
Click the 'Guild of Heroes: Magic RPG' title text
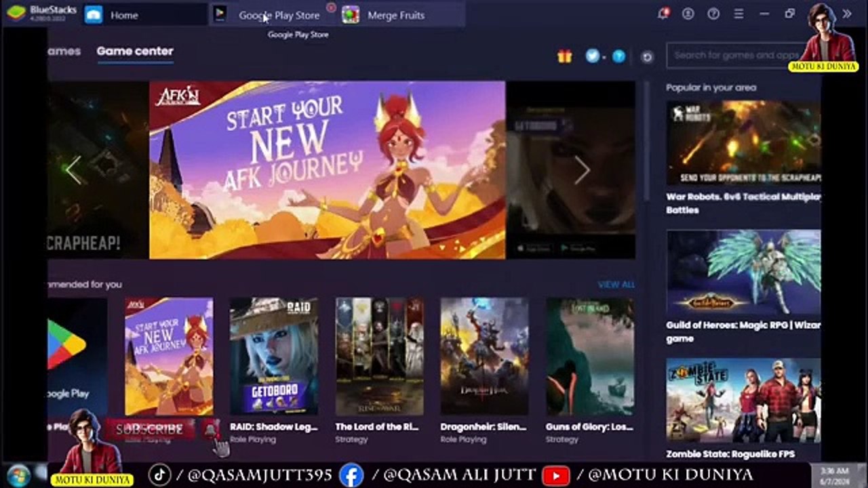(743, 332)
